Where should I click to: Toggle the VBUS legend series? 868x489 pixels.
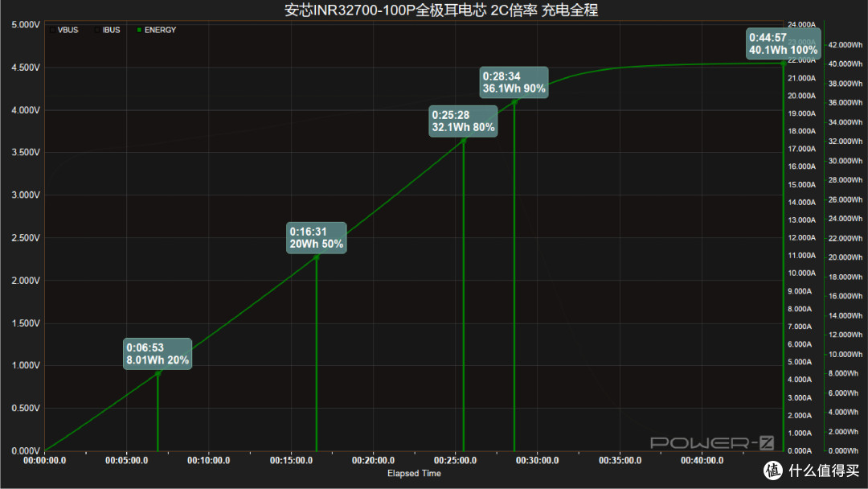pos(64,30)
